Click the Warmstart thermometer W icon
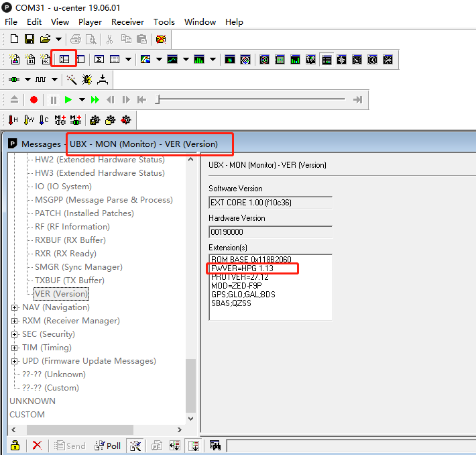Screen dimensions: 476x455 point(29,120)
